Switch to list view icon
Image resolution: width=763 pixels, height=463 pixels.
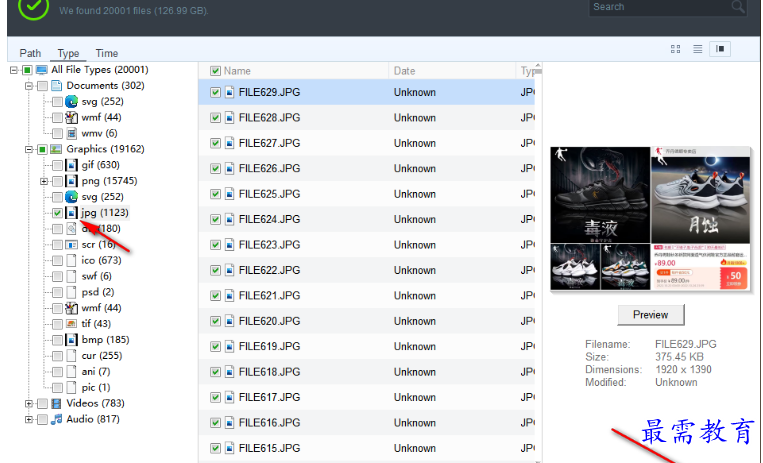(697, 49)
